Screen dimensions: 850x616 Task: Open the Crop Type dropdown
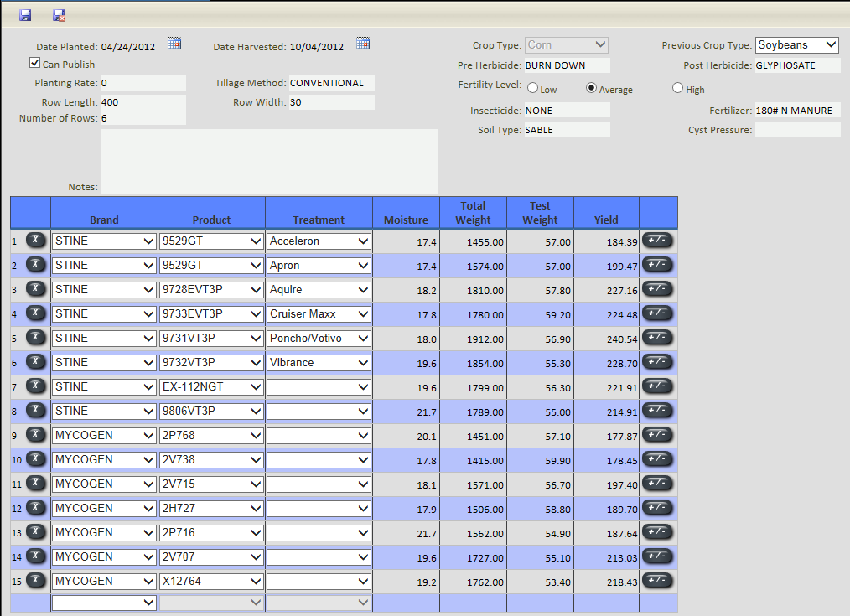[567, 45]
